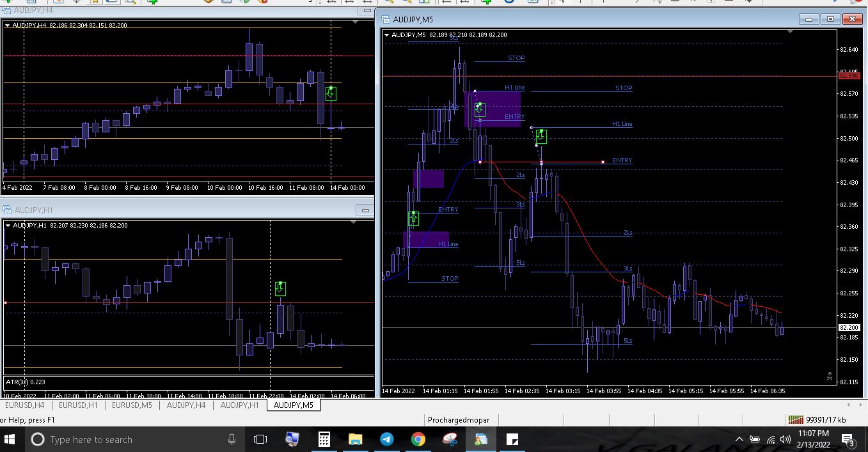Click the AUDJPY,H4 window title icon
The image size is (868, 452).
7,11
